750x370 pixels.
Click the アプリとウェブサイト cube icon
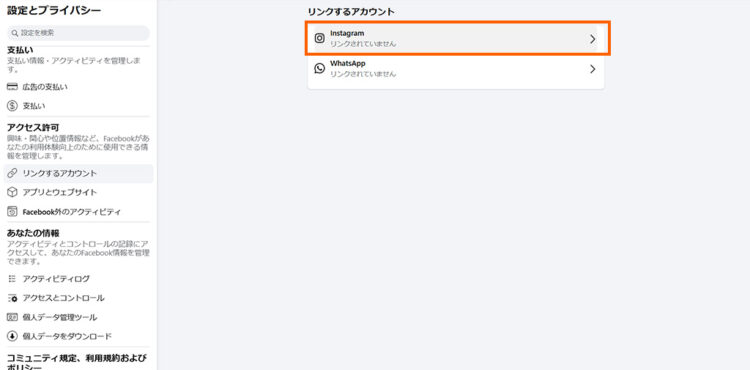click(x=12, y=192)
